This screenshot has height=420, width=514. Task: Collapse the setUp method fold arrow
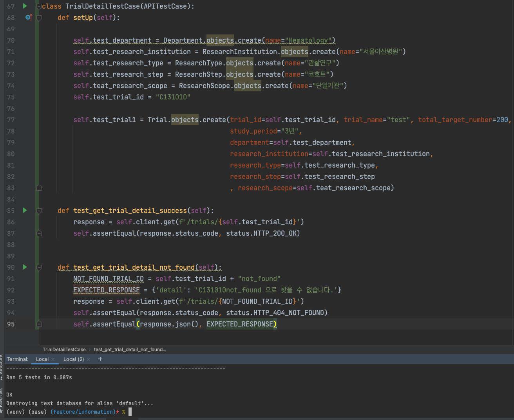(x=38, y=17)
